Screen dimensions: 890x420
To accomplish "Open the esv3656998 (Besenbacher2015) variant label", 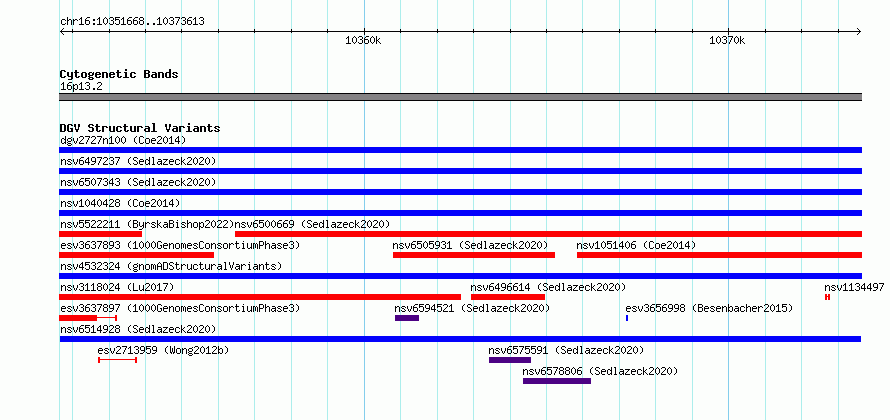I will (709, 308).
